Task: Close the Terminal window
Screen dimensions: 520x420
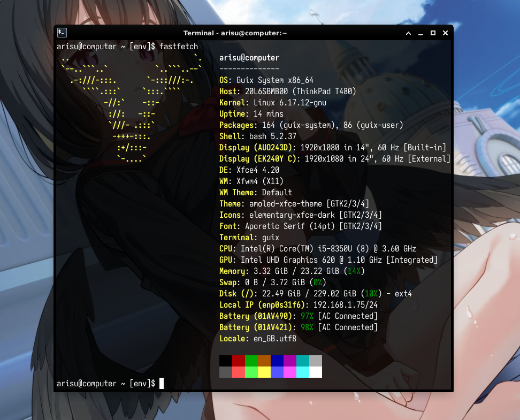Action: [446, 33]
